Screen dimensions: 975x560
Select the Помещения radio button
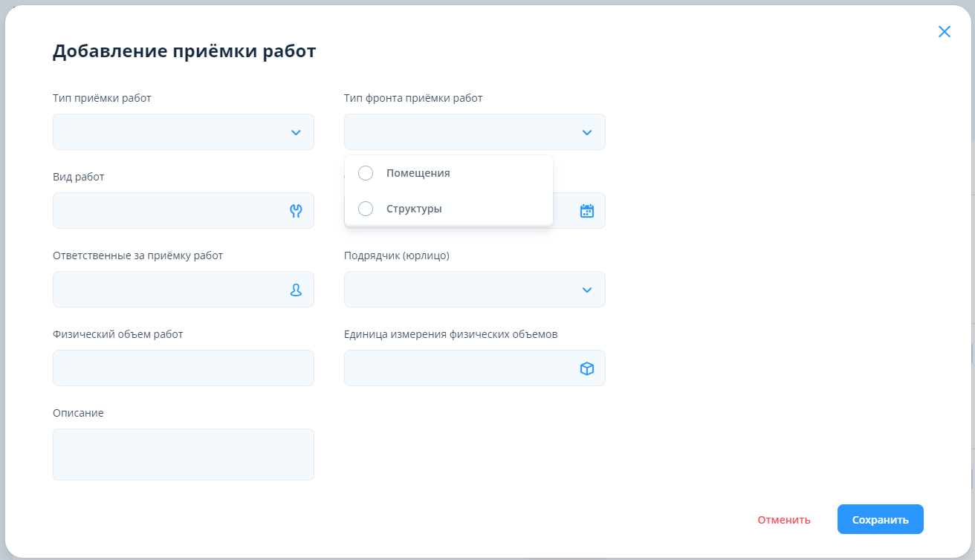[x=366, y=173]
